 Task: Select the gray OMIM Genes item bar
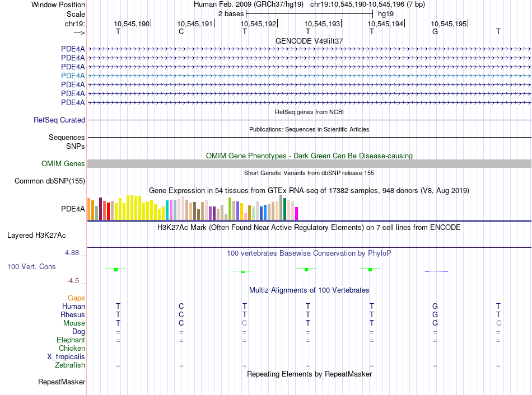coord(309,163)
